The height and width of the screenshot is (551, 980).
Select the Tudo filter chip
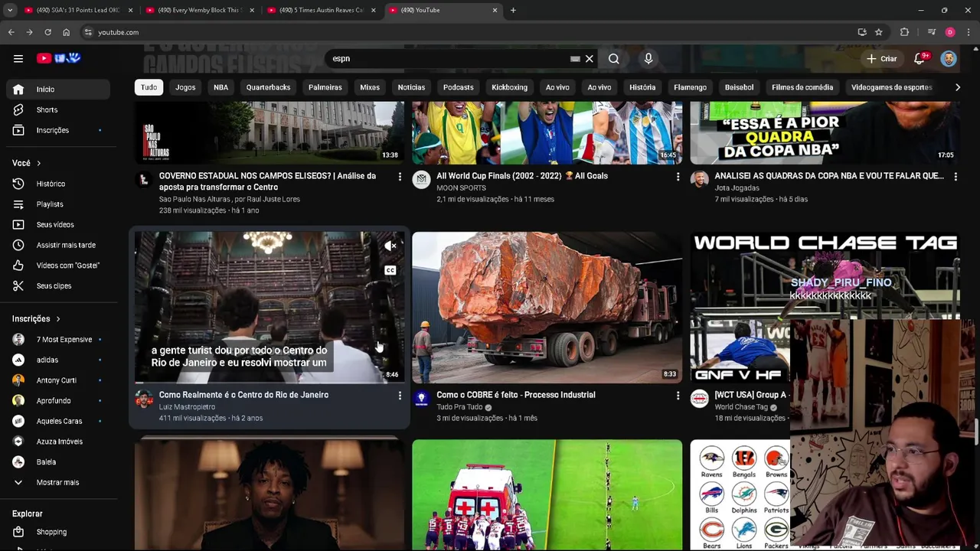[x=149, y=87]
